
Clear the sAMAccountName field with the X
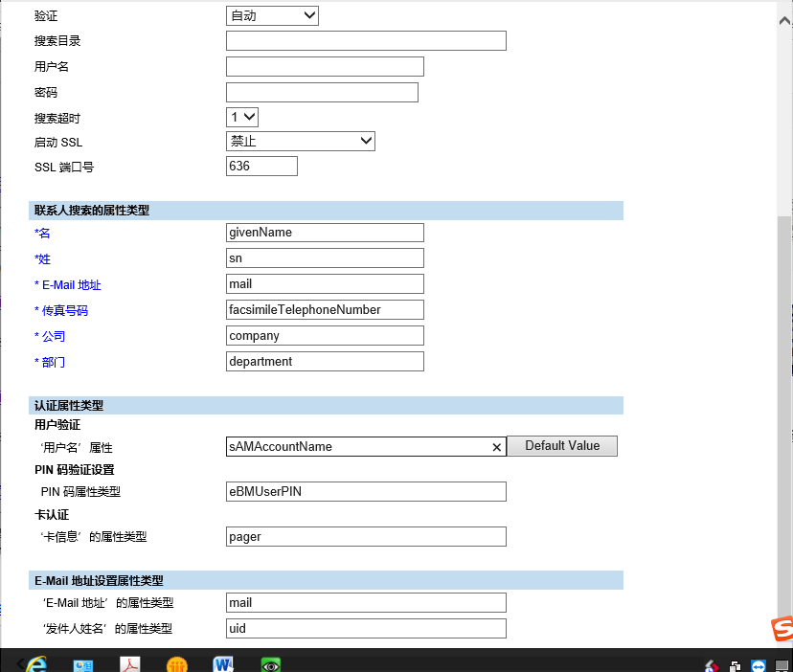496,446
